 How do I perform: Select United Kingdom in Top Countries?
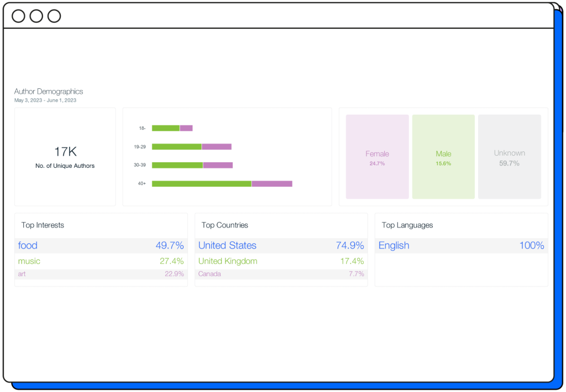point(281,261)
